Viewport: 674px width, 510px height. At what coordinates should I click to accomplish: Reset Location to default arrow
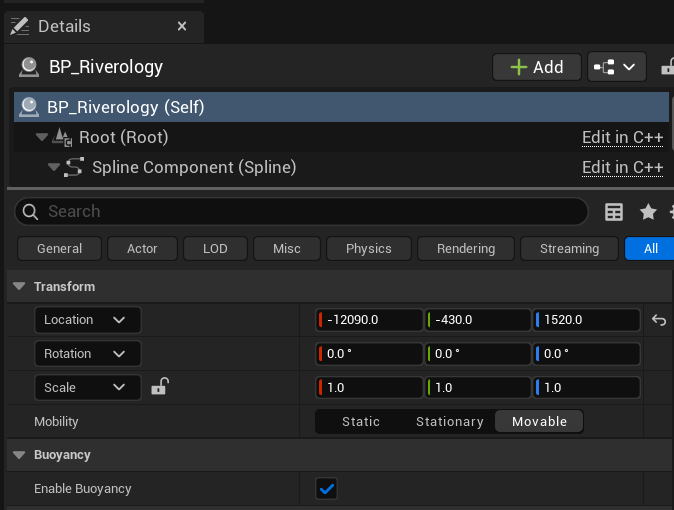point(659,320)
